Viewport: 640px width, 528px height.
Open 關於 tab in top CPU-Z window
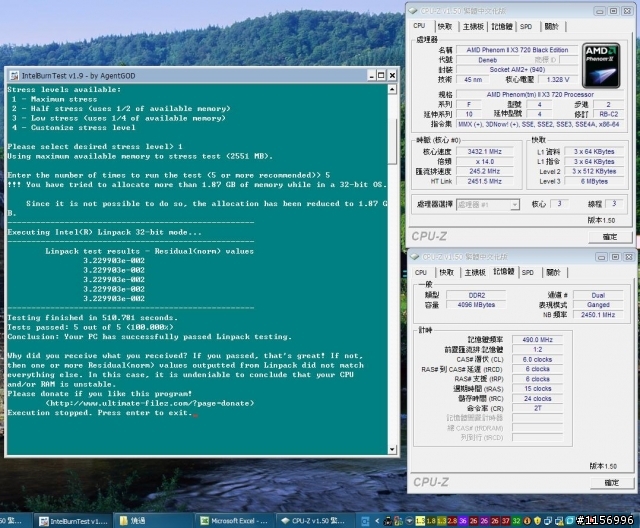tap(551, 27)
